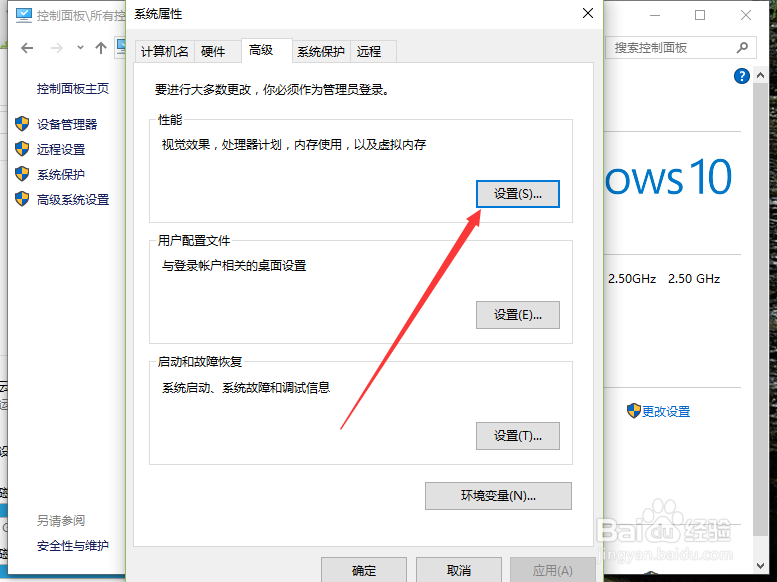
Task: Maximize the Control Panel window
Action: [x=700, y=15]
